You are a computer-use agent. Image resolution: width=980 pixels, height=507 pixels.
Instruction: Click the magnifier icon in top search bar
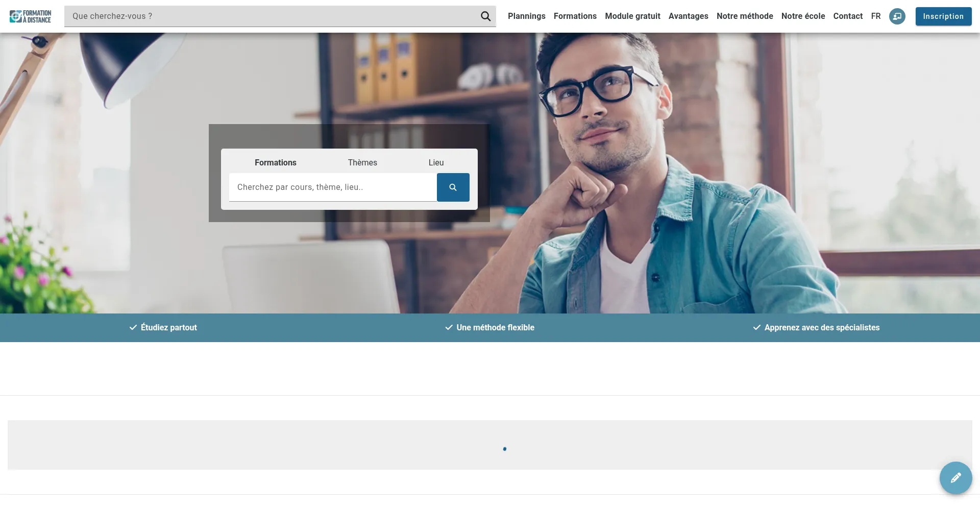[x=485, y=16]
